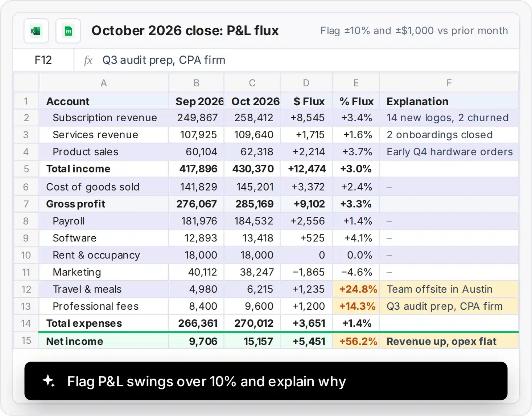The height and width of the screenshot is (416, 532).
Task: Click the 'Total expenses' cell
Action: pyautogui.click(x=104, y=323)
